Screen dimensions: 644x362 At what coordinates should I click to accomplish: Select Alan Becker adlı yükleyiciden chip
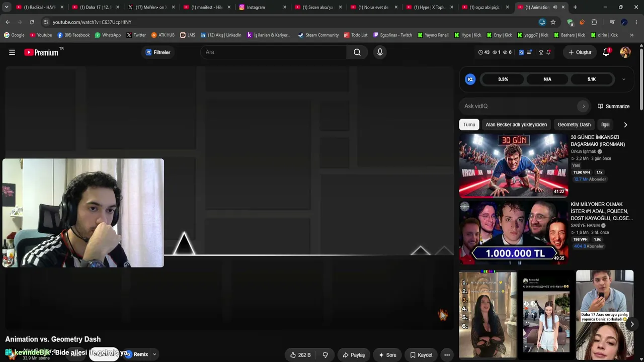[516, 125]
